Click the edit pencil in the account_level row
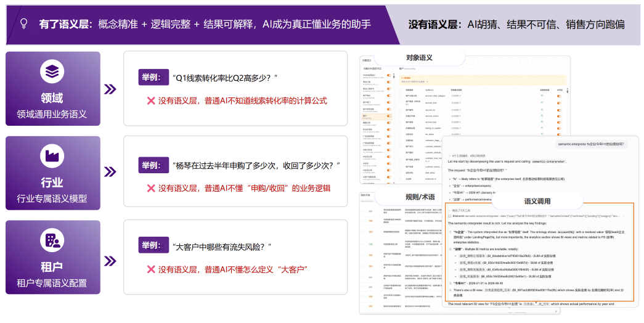Screen dimensions: 644x323 [460, 103]
